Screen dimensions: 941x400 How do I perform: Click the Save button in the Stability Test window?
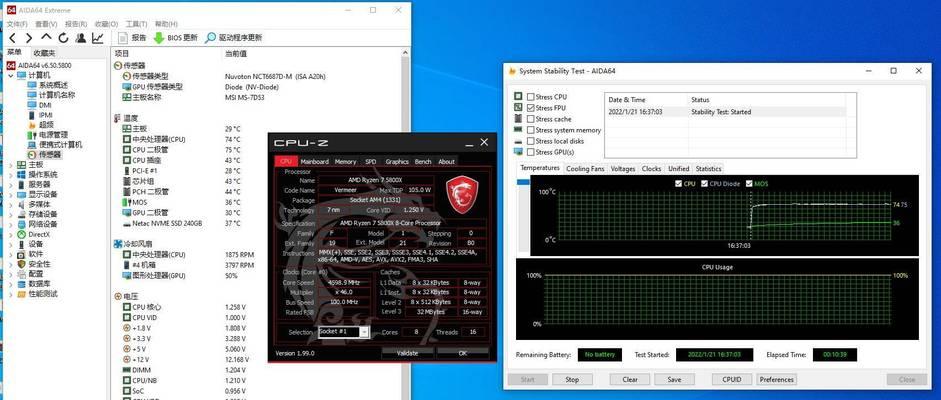tap(674, 380)
